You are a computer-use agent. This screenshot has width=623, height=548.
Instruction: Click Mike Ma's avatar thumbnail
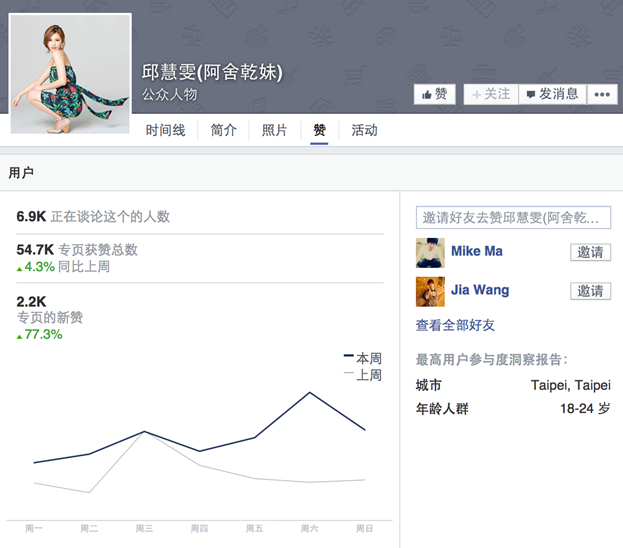[430, 253]
